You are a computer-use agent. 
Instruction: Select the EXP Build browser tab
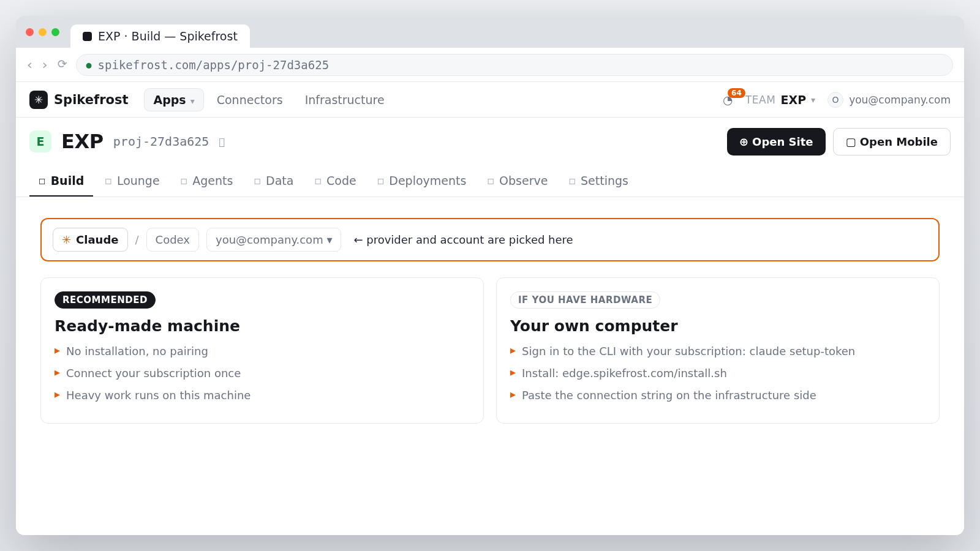pyautogui.click(x=160, y=36)
